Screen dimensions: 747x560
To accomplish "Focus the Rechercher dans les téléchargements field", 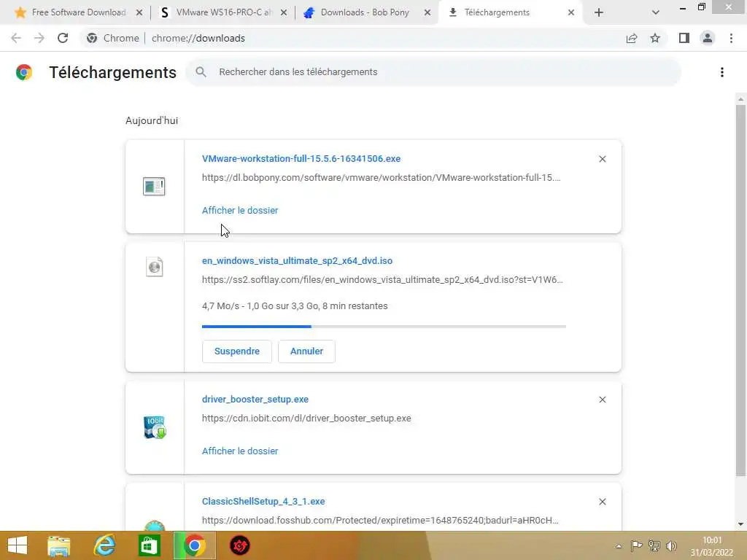I will (x=433, y=72).
